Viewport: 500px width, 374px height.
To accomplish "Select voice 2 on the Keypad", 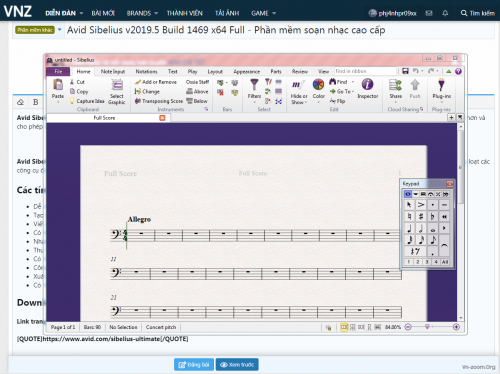I will click(418, 262).
